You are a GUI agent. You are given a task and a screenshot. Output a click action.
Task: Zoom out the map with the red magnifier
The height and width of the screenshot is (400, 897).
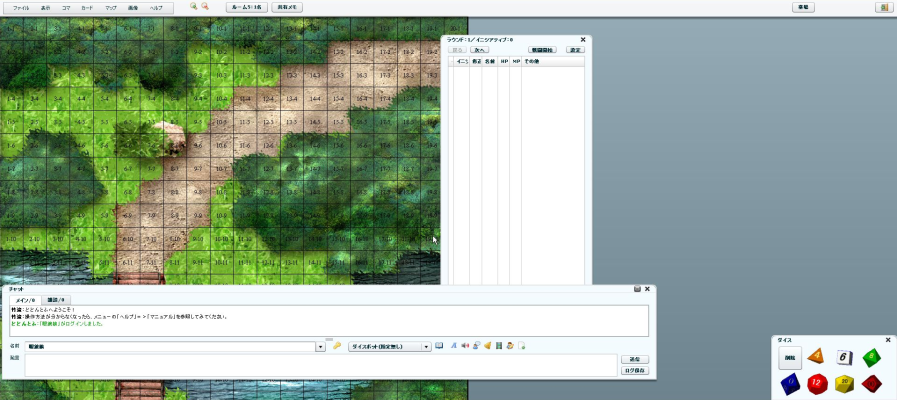[x=205, y=6]
